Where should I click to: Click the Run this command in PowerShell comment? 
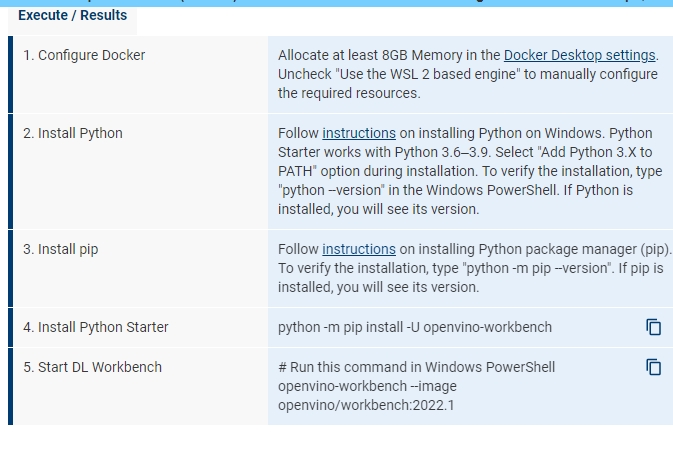416,367
